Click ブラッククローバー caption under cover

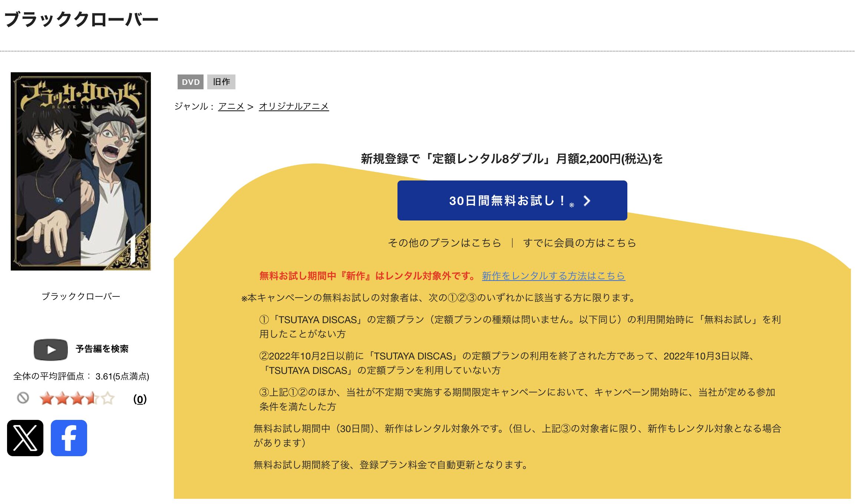(x=81, y=296)
